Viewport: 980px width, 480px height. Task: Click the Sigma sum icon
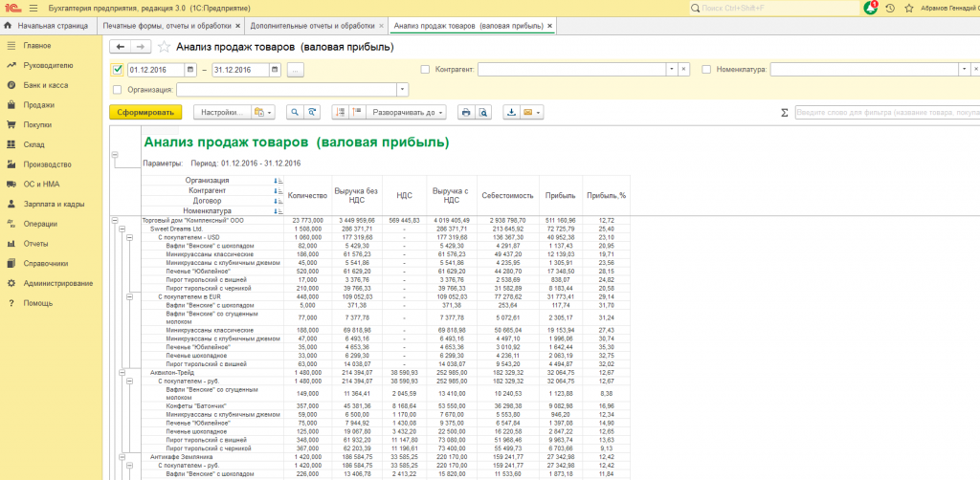[784, 113]
